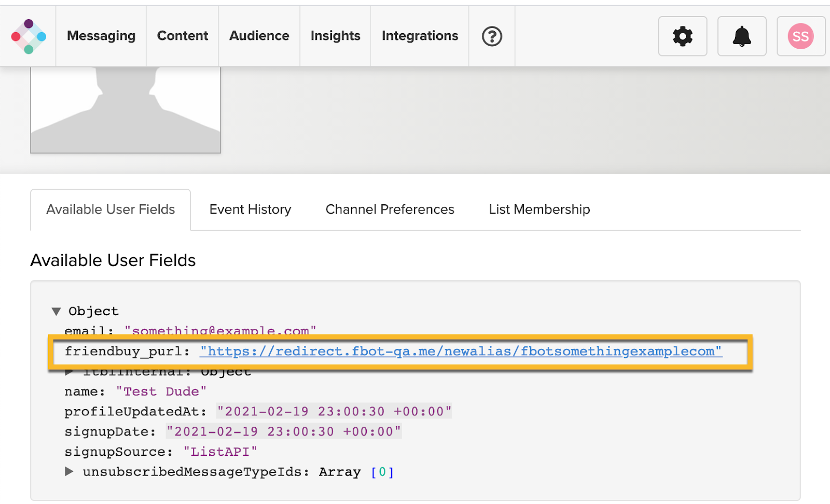Click the friendbuy_purl field key
830x504 pixels.
pyautogui.click(x=127, y=352)
